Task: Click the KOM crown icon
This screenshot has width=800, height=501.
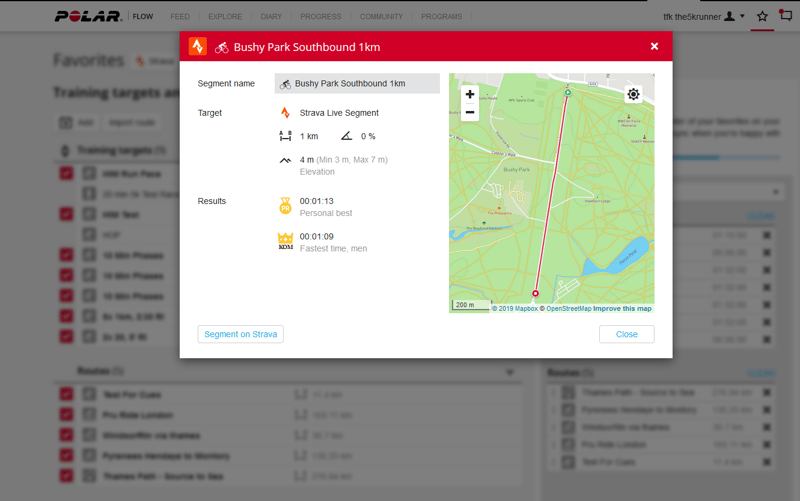Action: (285, 241)
